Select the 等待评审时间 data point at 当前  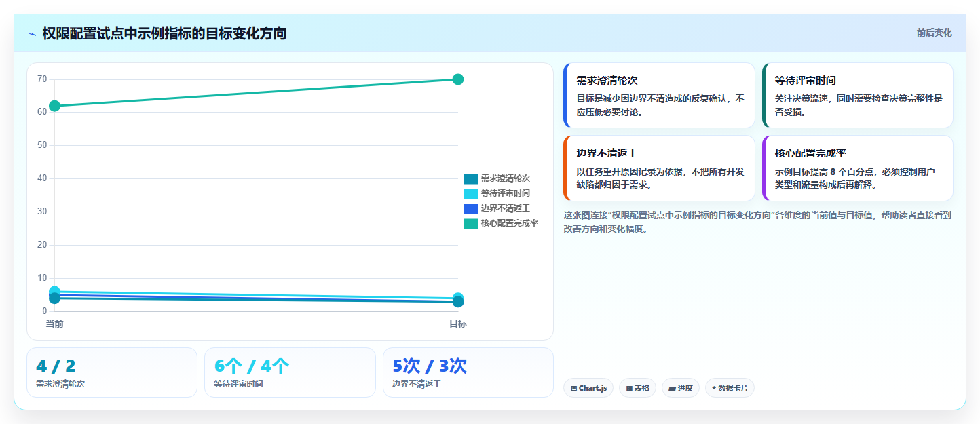[55, 292]
